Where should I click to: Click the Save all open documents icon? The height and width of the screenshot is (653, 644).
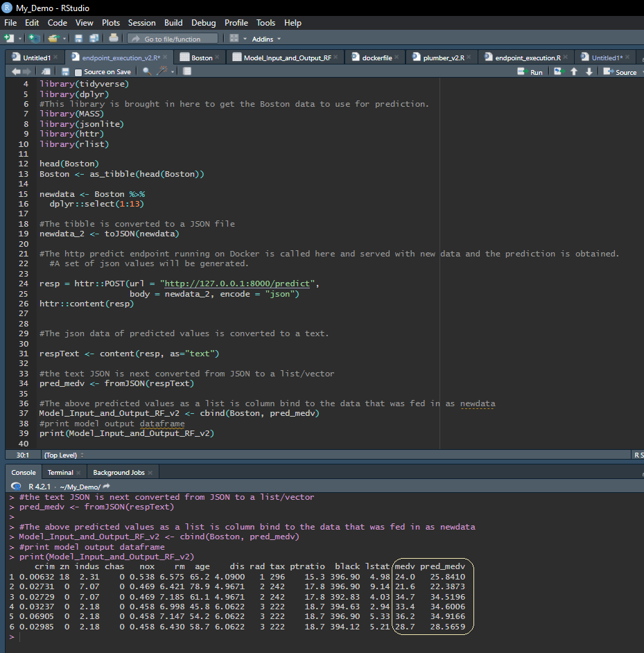[93, 39]
